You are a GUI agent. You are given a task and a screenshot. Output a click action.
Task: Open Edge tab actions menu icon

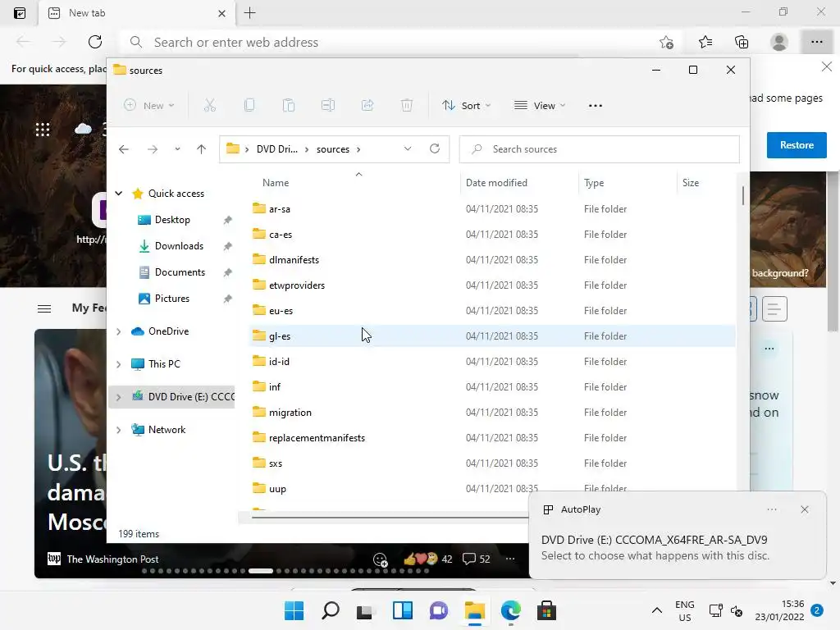pyautogui.click(x=20, y=13)
